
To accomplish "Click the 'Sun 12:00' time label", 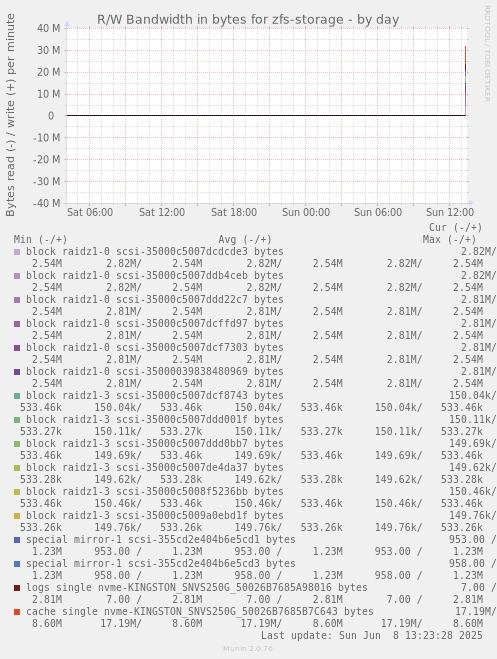I will pos(450,212).
